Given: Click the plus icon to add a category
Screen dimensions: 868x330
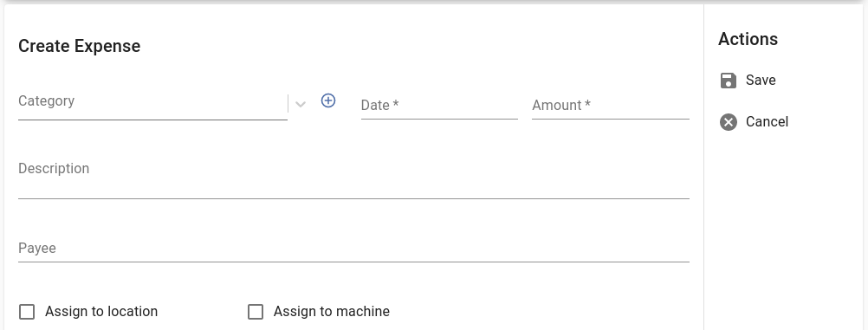Looking at the screenshot, I should point(328,100).
